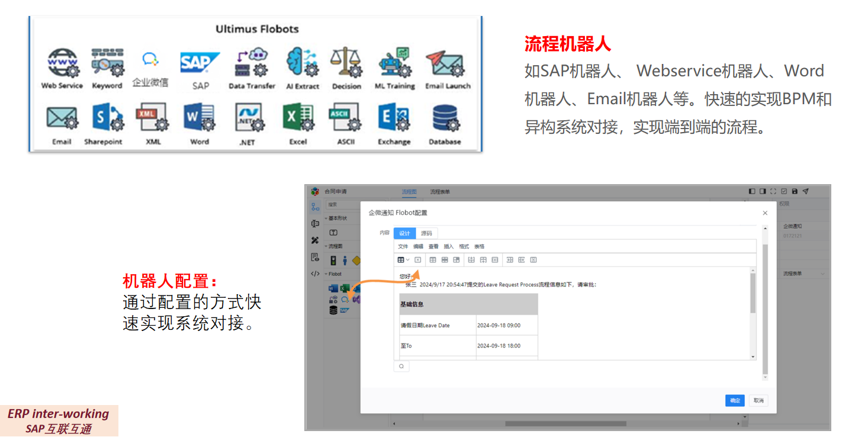Screen dimensions: 868x437
Task: Close the 企微通知 Flobot配置 dialog
Action: point(765,213)
